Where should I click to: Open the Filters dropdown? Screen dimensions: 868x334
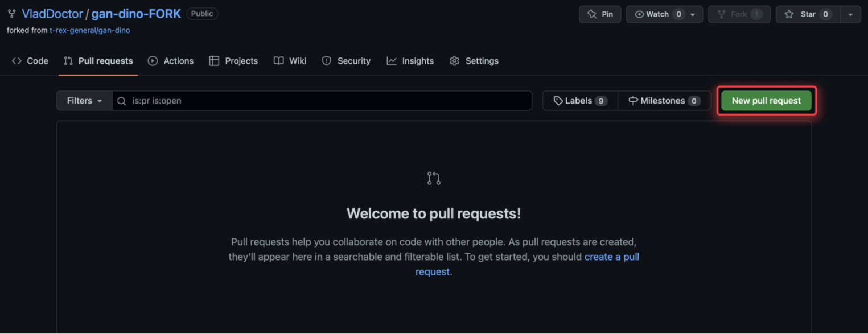[84, 101]
